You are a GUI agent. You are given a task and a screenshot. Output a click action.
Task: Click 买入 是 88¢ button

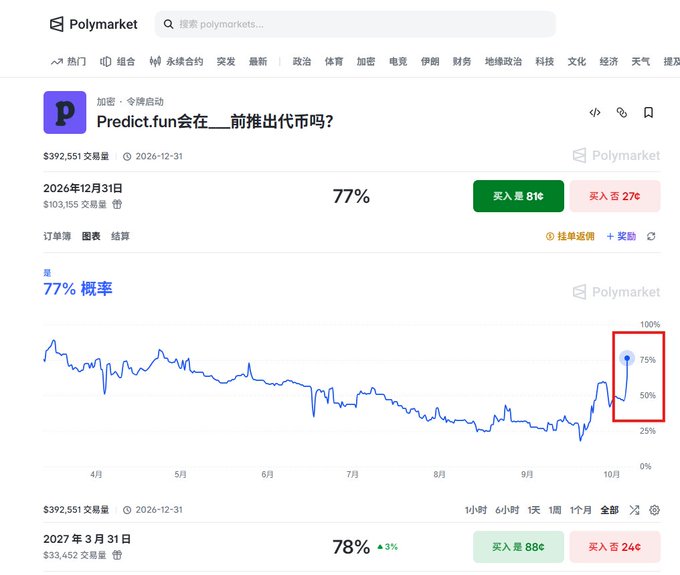pos(518,547)
